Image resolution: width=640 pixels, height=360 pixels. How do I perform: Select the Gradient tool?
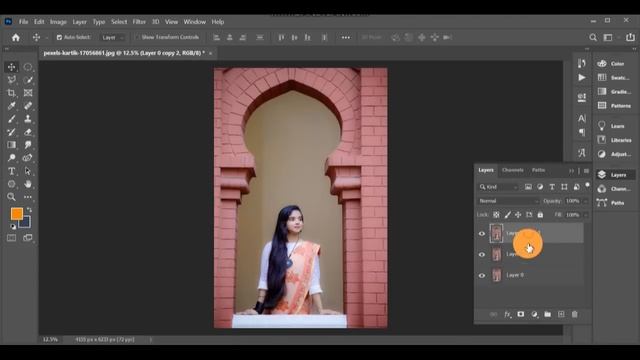click(11, 145)
